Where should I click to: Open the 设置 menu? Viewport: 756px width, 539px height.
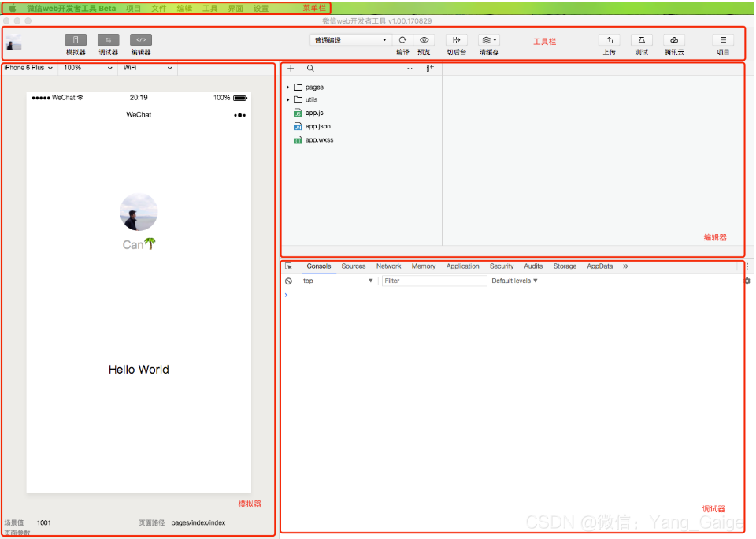click(x=261, y=8)
